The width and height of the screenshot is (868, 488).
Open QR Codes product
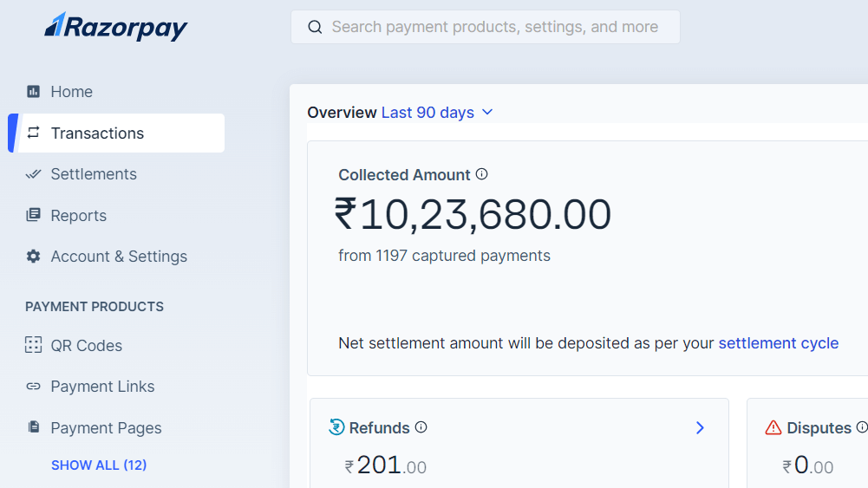[x=87, y=346]
